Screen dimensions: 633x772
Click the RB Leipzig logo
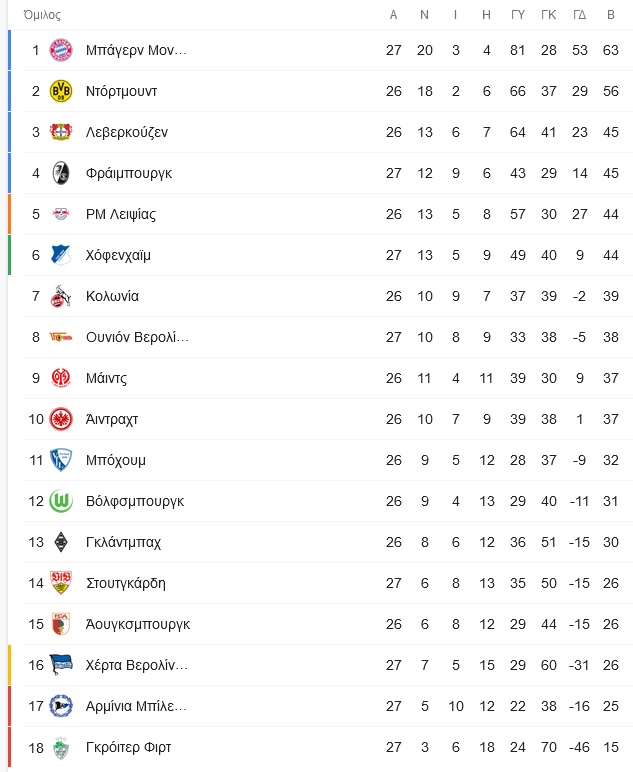[61, 214]
